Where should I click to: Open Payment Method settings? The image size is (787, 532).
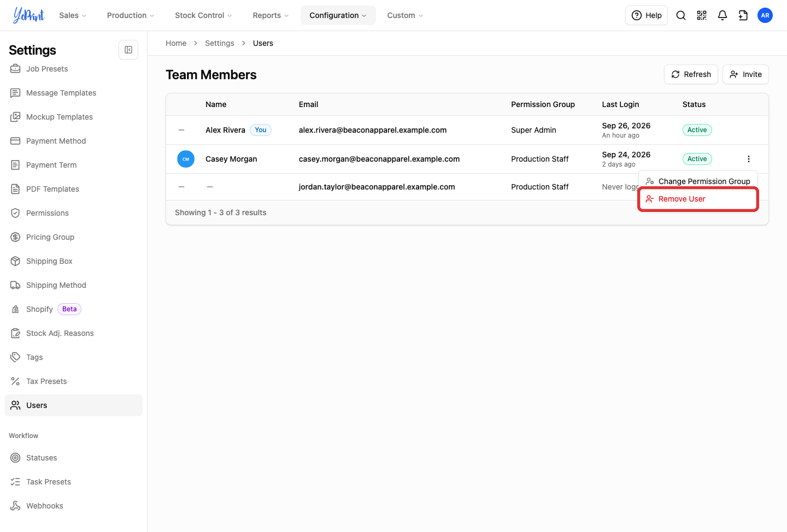pos(73,141)
